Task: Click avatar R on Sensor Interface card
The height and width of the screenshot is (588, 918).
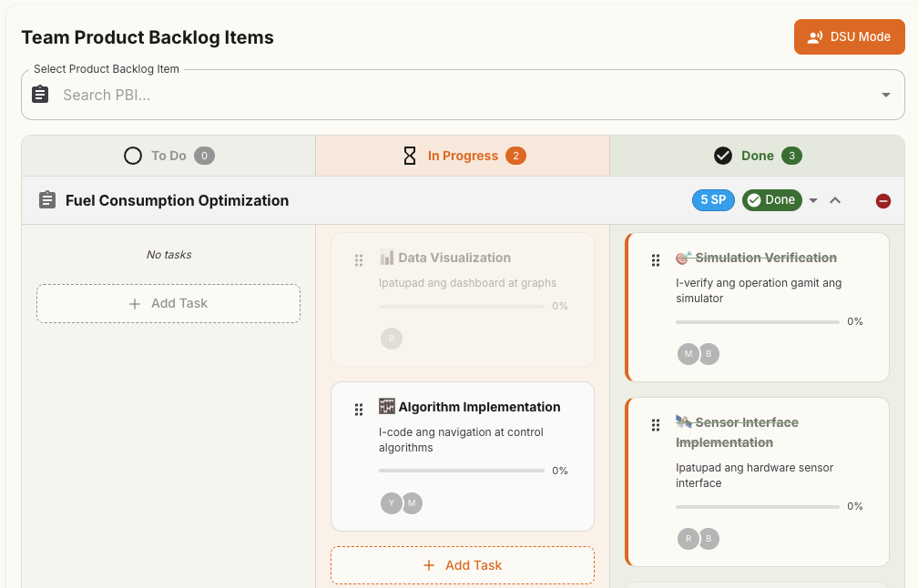Action: pyautogui.click(x=688, y=539)
